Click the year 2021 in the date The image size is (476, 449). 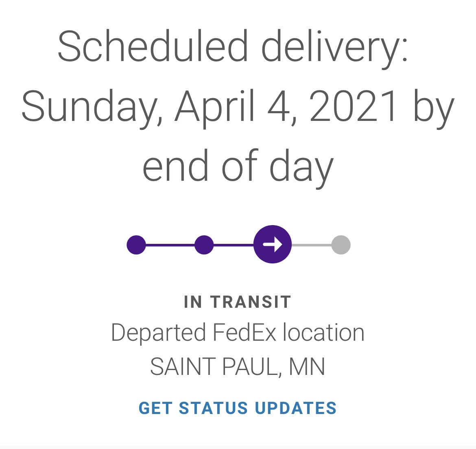pos(353,106)
